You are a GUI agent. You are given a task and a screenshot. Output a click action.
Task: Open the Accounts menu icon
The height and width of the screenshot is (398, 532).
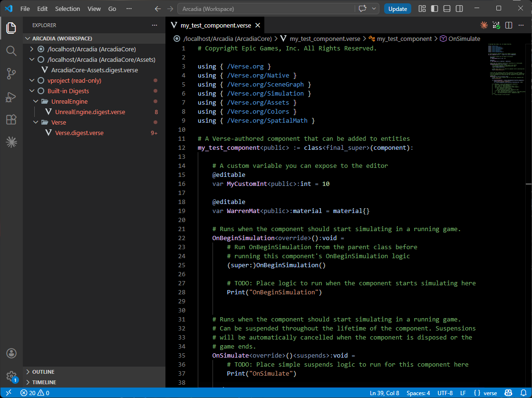click(x=11, y=353)
